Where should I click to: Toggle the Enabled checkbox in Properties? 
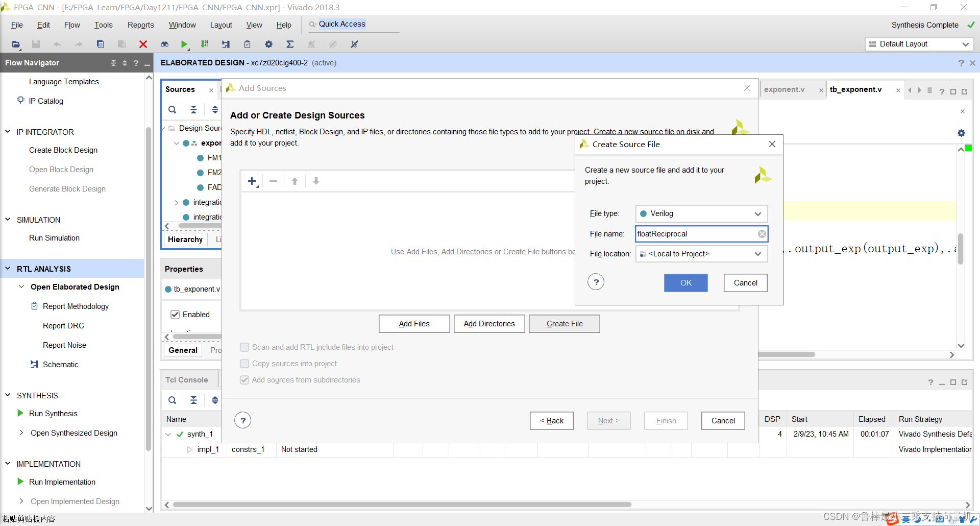(175, 315)
